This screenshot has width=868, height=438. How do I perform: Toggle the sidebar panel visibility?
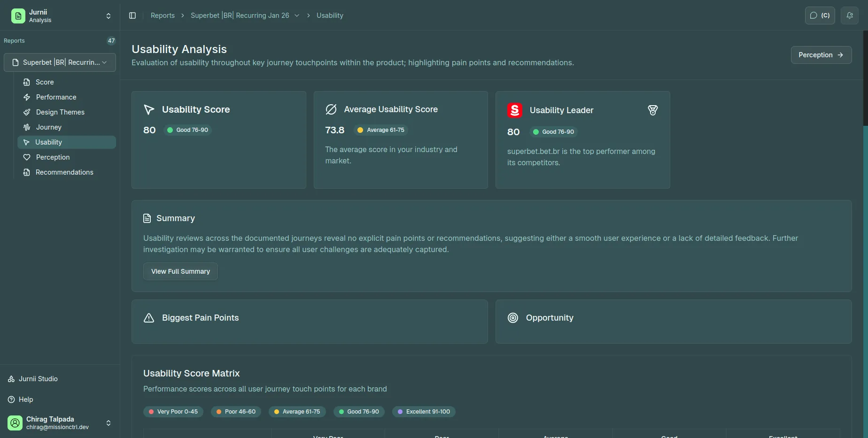132,15
